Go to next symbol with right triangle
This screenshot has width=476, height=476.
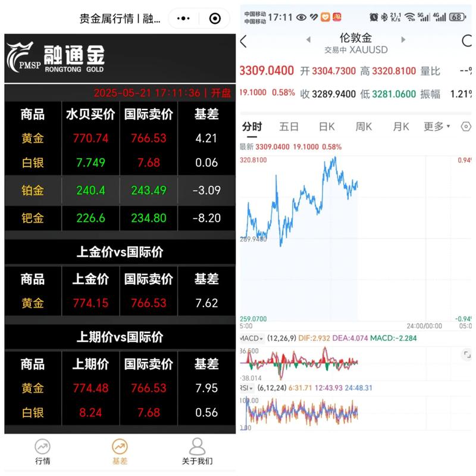(x=403, y=40)
